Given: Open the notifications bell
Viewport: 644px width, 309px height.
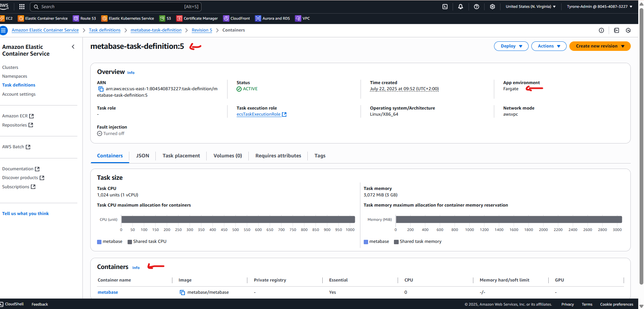Looking at the screenshot, I should 460,6.
